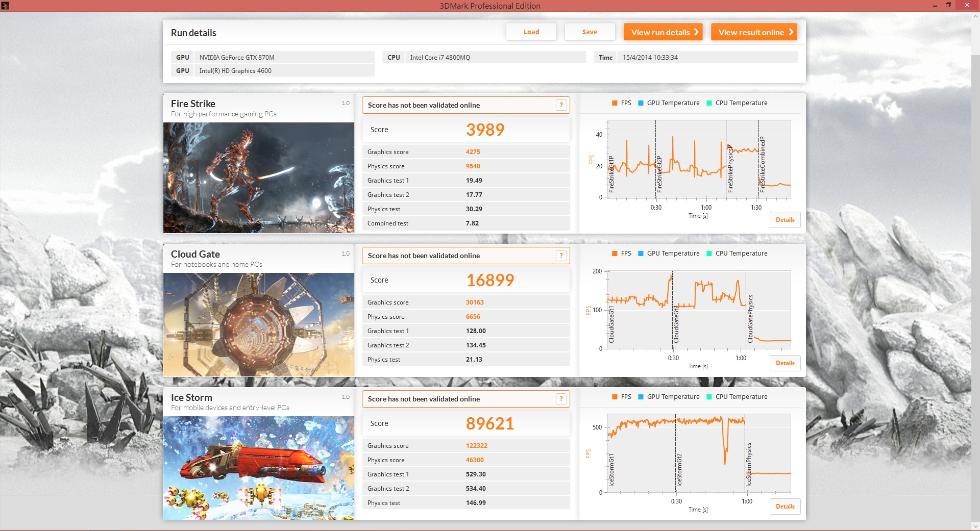Click Fire Strike Physics test value 30.29

click(x=474, y=209)
